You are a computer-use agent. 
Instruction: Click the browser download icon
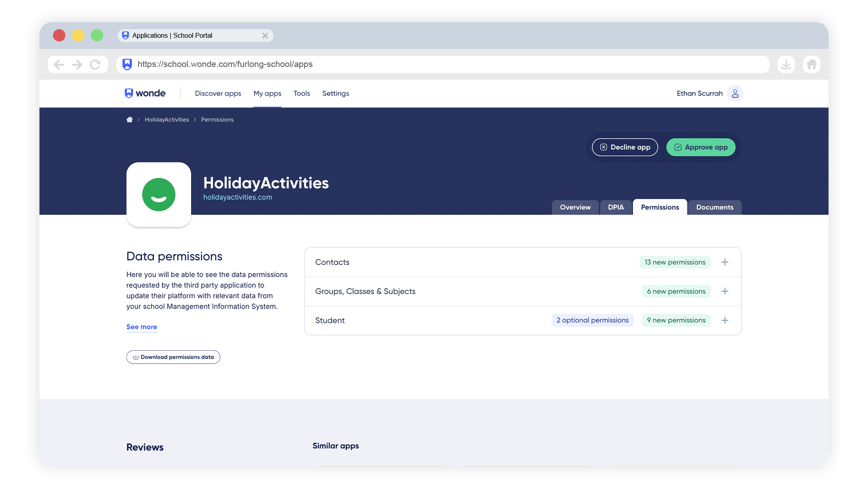(786, 64)
